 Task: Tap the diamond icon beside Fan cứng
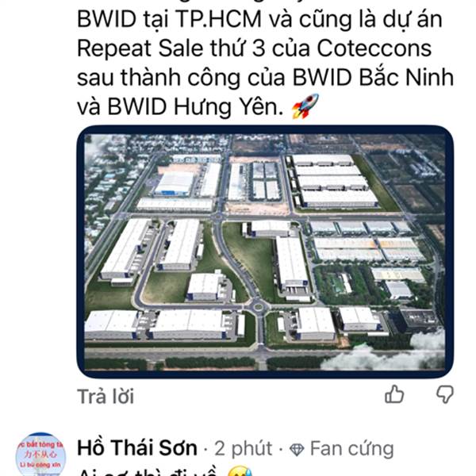(297, 450)
